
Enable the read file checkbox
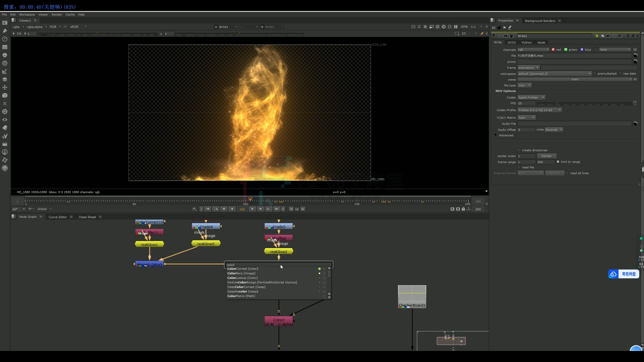[519, 167]
